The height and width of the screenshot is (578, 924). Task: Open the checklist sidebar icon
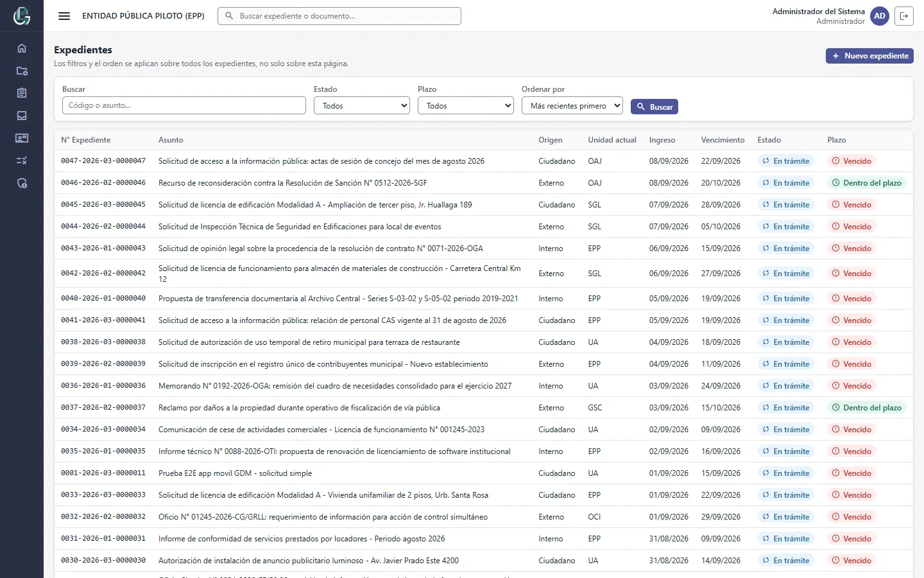click(x=22, y=161)
